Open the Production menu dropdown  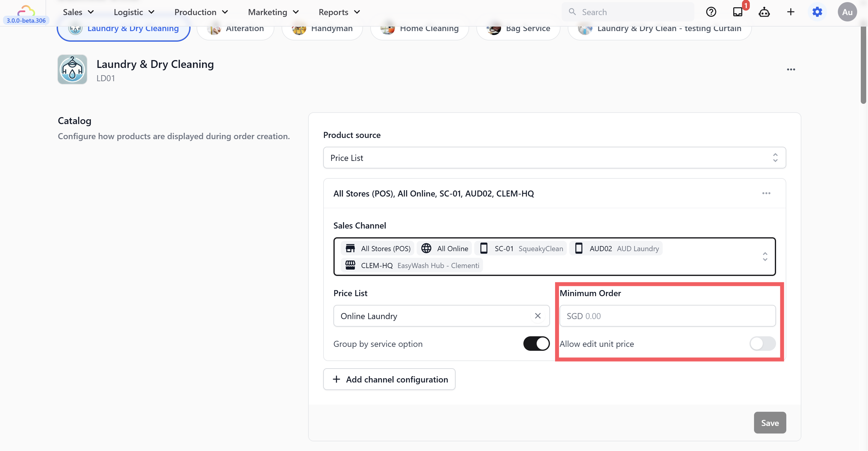201,12
